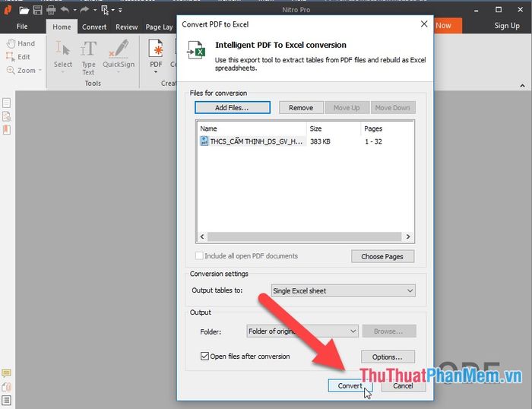The width and height of the screenshot is (532, 409).
Task: Open the customize quick access toolbar arrow
Action: 120,10
